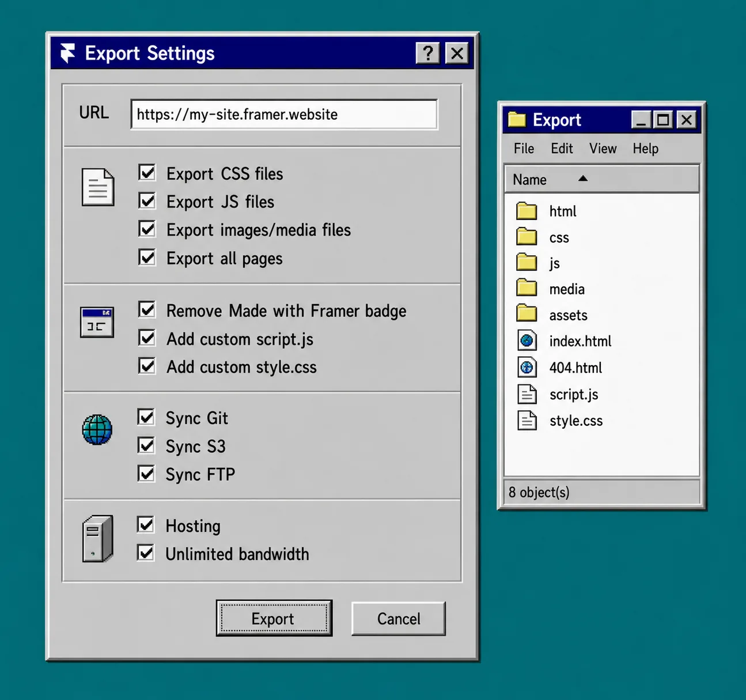Image resolution: width=746 pixels, height=700 pixels.
Task: Click the Framer logo in Export Settings title bar
Action: pyautogui.click(x=67, y=53)
